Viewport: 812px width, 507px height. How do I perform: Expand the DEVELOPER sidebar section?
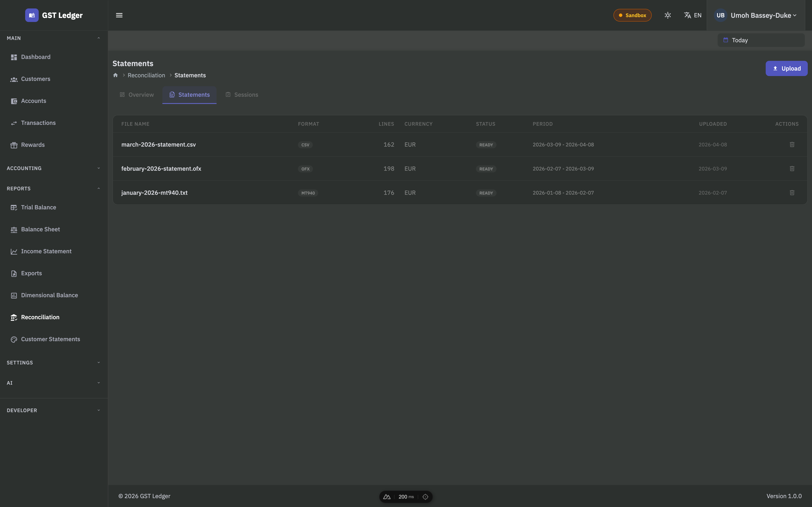(x=99, y=410)
